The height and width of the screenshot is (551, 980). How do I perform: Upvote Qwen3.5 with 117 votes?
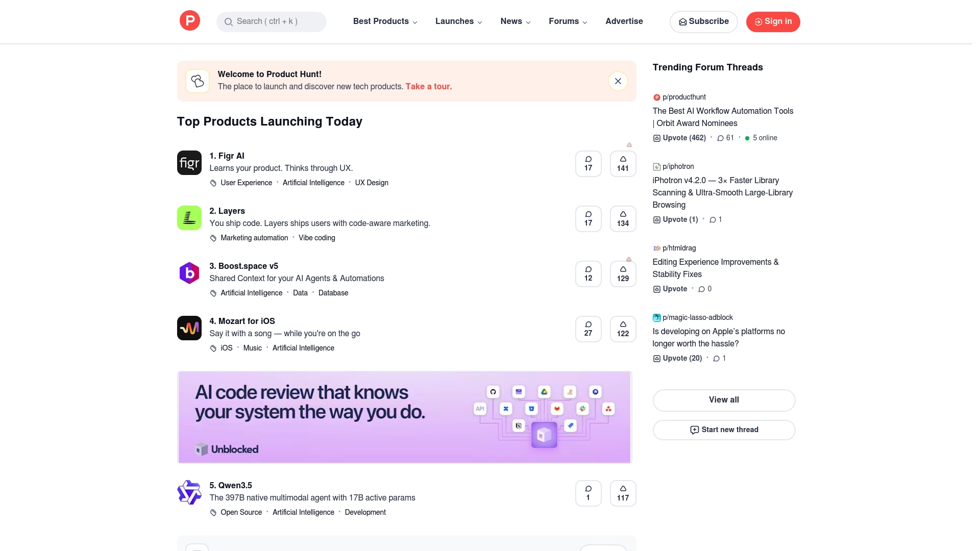coord(623,493)
